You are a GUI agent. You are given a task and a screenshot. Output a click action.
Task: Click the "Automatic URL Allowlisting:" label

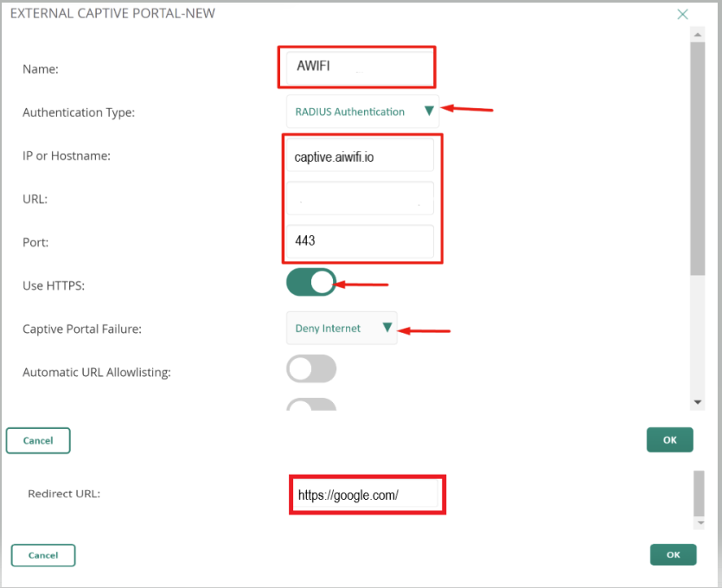tap(97, 372)
